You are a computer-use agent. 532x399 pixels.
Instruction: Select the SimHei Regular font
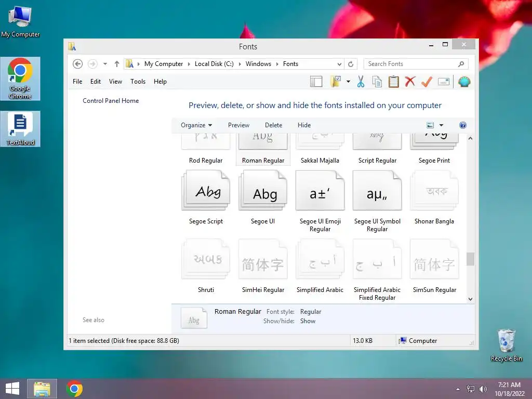click(263, 267)
